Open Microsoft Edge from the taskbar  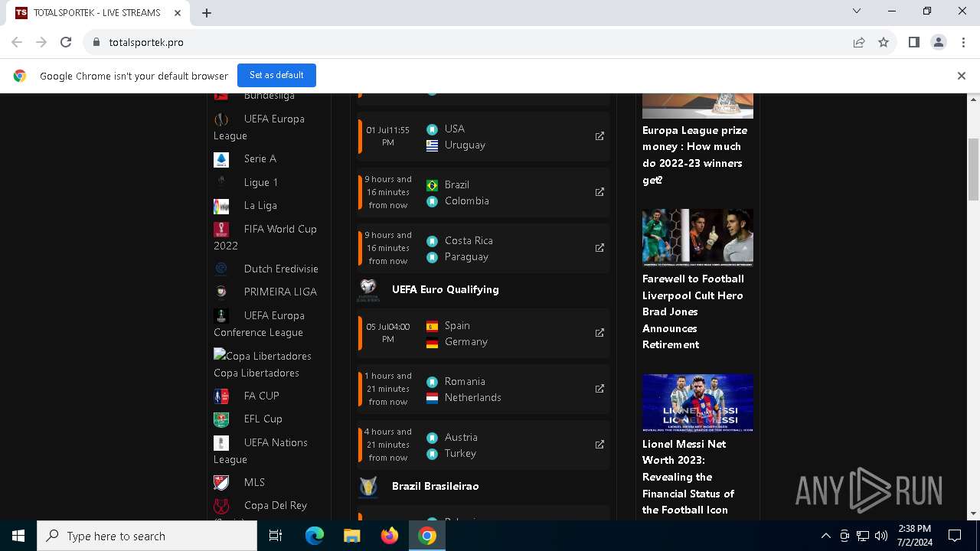point(315,536)
